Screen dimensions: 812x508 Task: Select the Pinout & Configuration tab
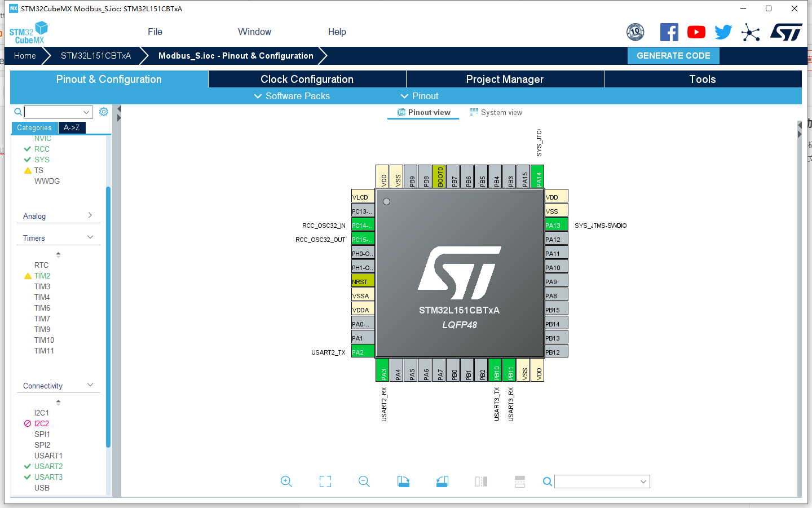pyautogui.click(x=109, y=79)
